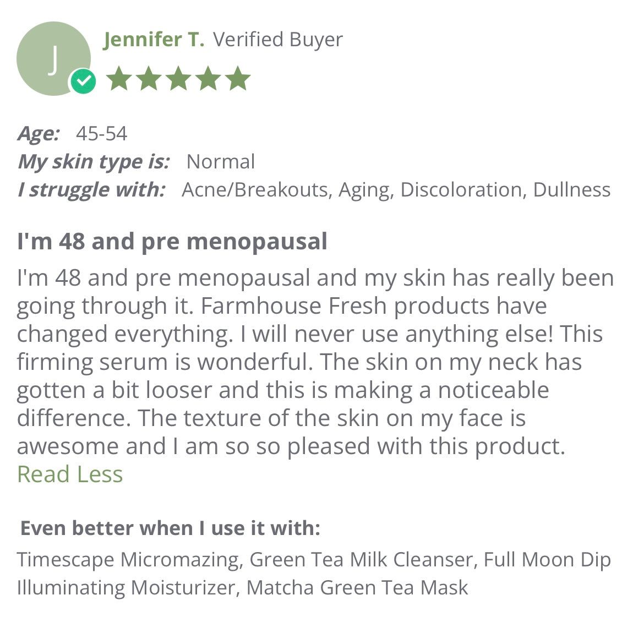Click the Verified Buyer label

pyautogui.click(x=278, y=40)
